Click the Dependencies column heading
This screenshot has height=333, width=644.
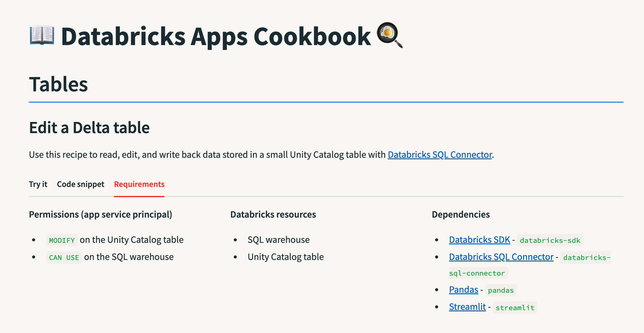(461, 214)
